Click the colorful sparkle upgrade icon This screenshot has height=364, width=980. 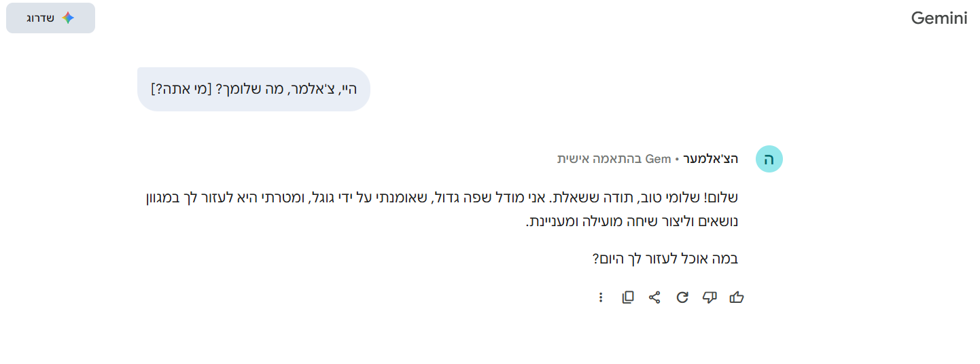pyautogui.click(x=68, y=18)
